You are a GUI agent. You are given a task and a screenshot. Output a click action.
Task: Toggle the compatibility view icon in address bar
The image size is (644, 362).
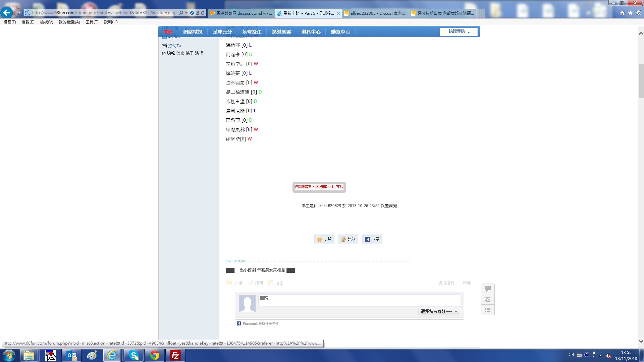[197, 13]
